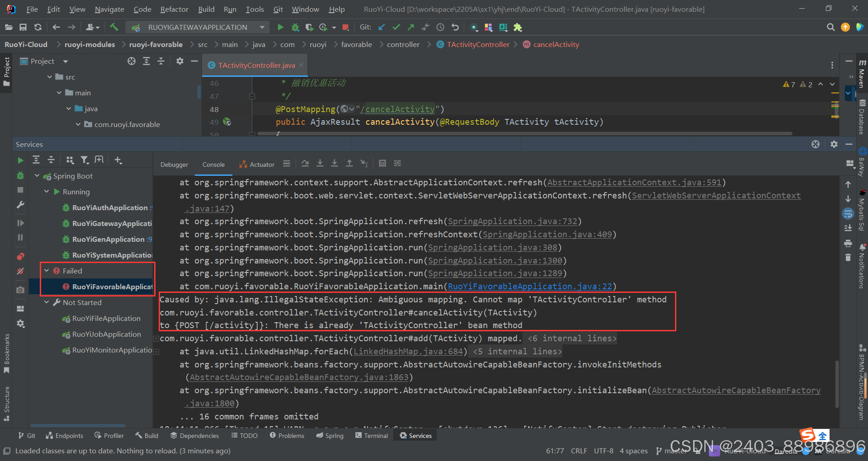Image resolution: width=868 pixels, height=461 pixels.
Task: Toggle the Bookmarks tool window
Action: pyautogui.click(x=6, y=353)
